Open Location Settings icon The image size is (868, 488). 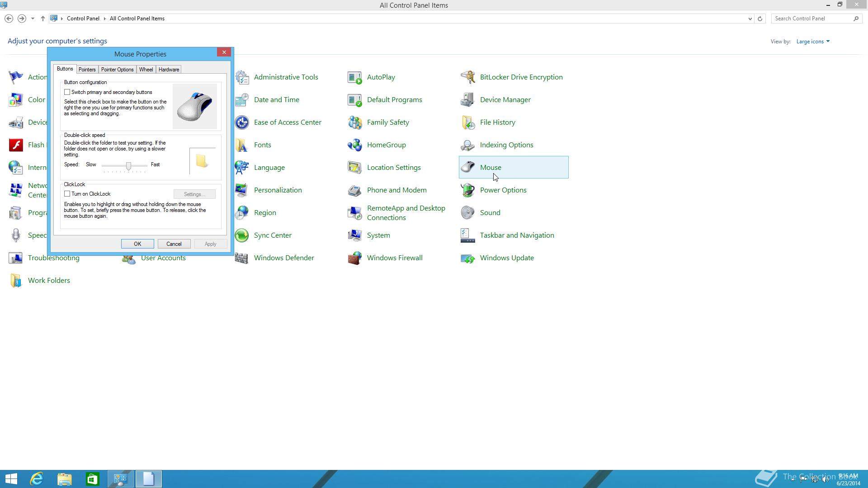(x=355, y=168)
